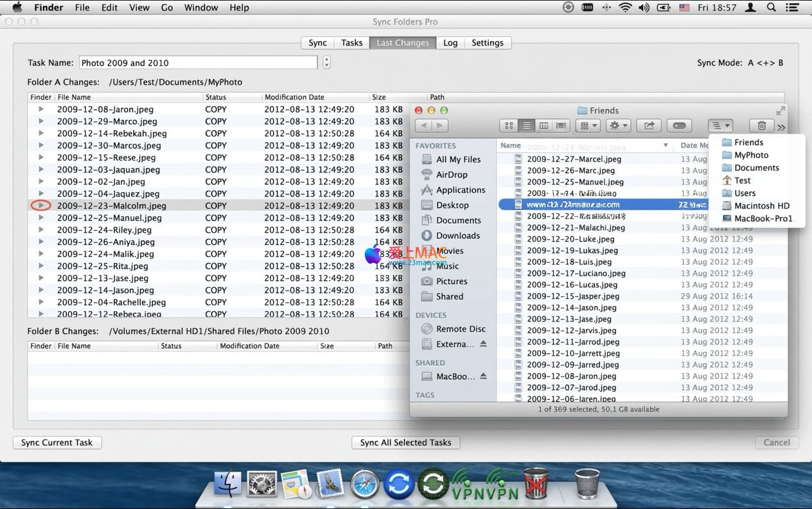Viewport: 812px width, 509px height.
Task: Open the Finder Arrange items dropdown
Action: tap(588, 126)
